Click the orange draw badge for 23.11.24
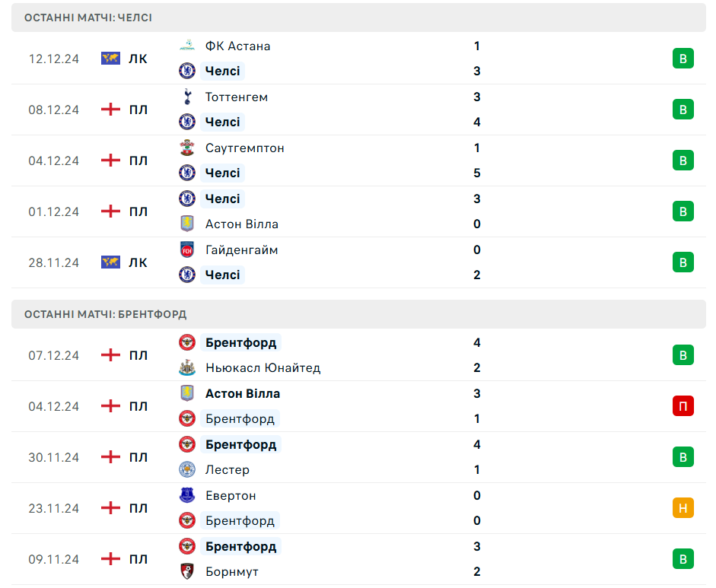This screenshot has height=588, width=716. pyautogui.click(x=683, y=508)
